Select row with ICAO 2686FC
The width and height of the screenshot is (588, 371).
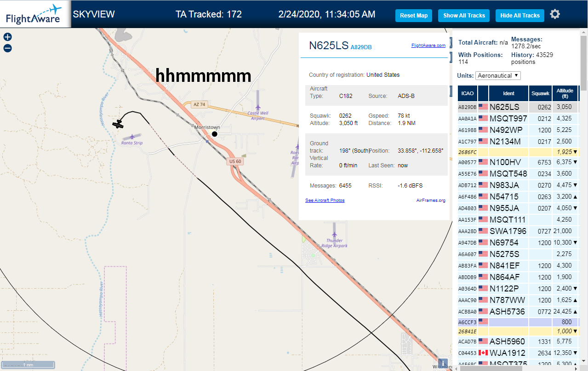518,152
